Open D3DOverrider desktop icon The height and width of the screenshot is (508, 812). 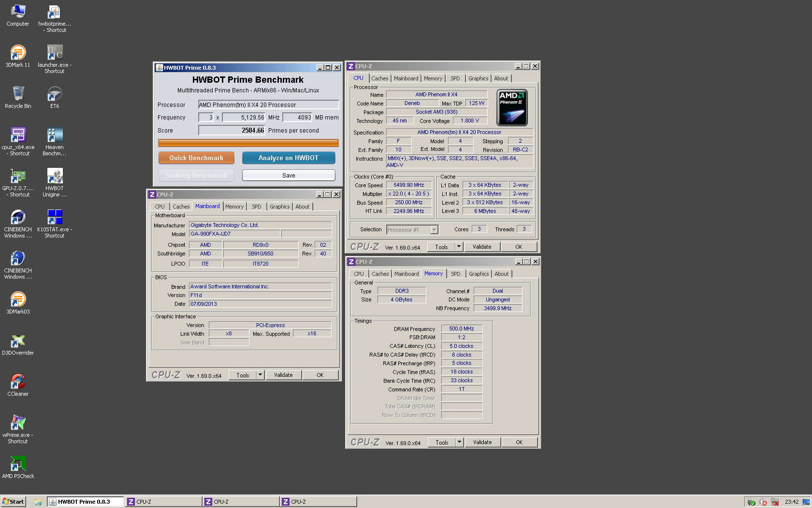pyautogui.click(x=18, y=344)
